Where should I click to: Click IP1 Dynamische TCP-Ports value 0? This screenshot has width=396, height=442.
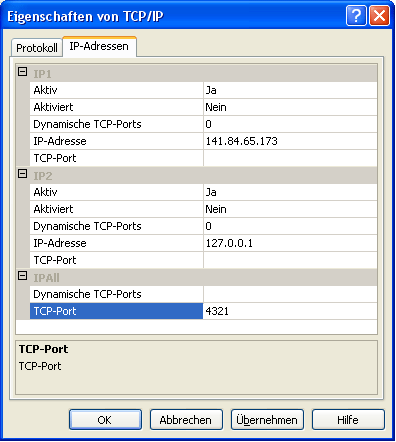tap(290, 124)
